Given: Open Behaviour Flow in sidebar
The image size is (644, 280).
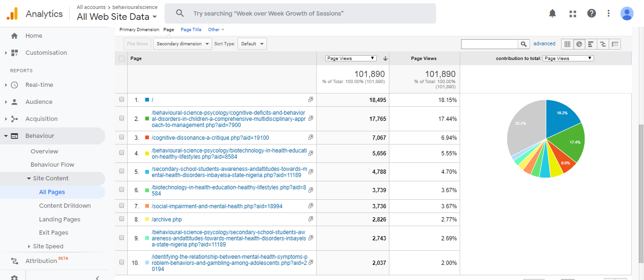Looking at the screenshot, I should pos(52,165).
